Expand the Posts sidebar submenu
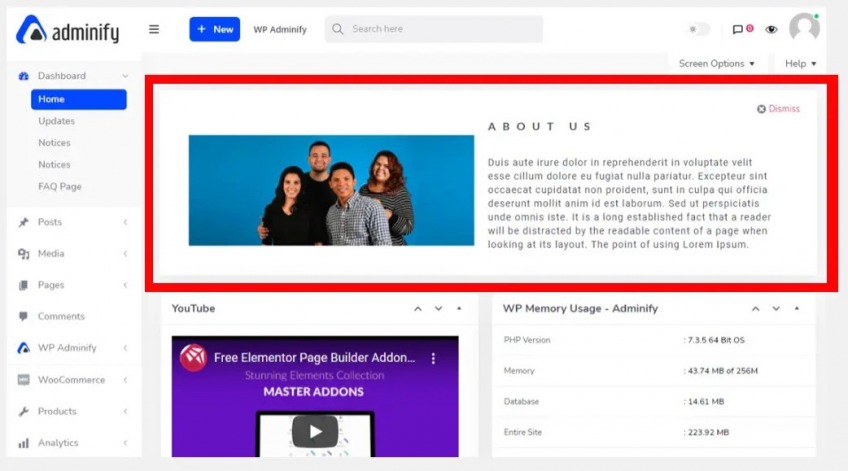This screenshot has height=471, width=848. tap(125, 222)
